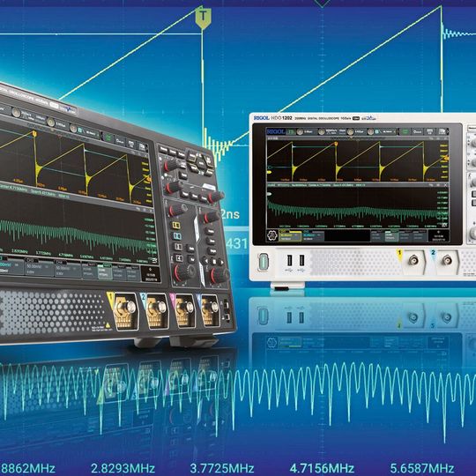
Task: Tap the green Run icon on the dark oscilloscope screen
Action: 108,137
